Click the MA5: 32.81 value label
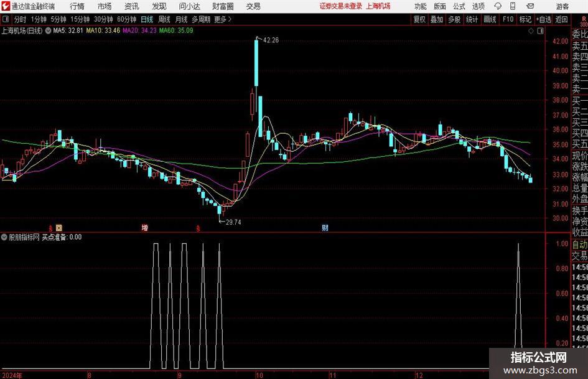Viewport: 588px width, 379px height. pos(68,30)
